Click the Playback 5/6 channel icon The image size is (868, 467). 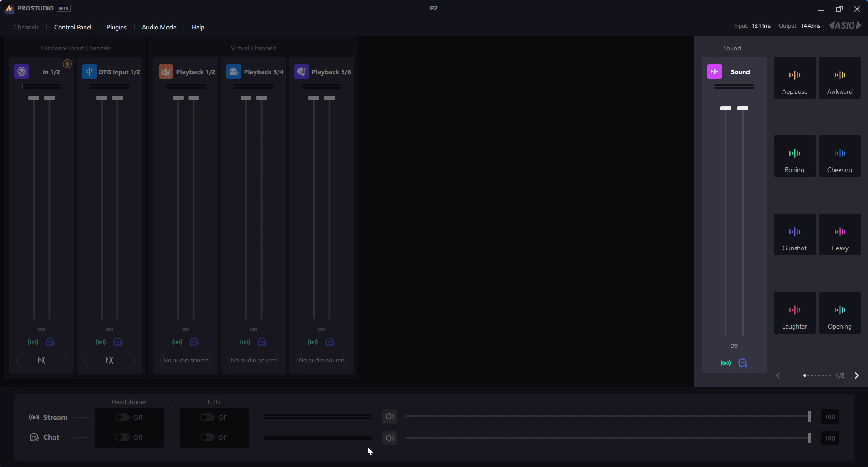pyautogui.click(x=302, y=71)
